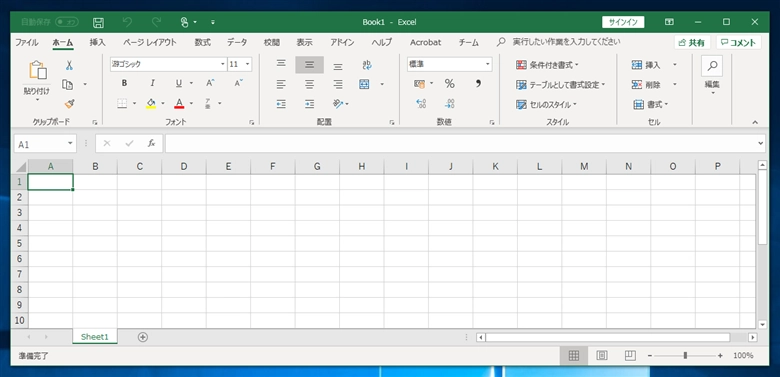Open the 挿入 tab
This screenshot has height=377, width=780.
tap(98, 43)
